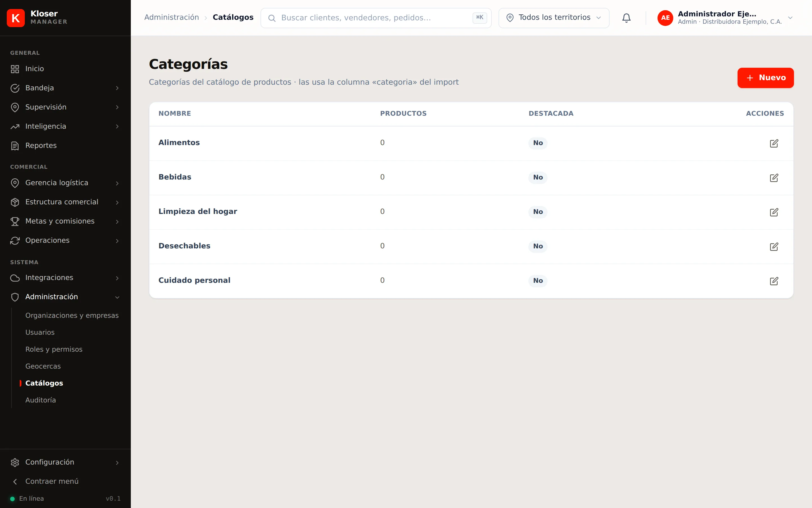Expand the Metas y comisiones chevron

tap(117, 222)
